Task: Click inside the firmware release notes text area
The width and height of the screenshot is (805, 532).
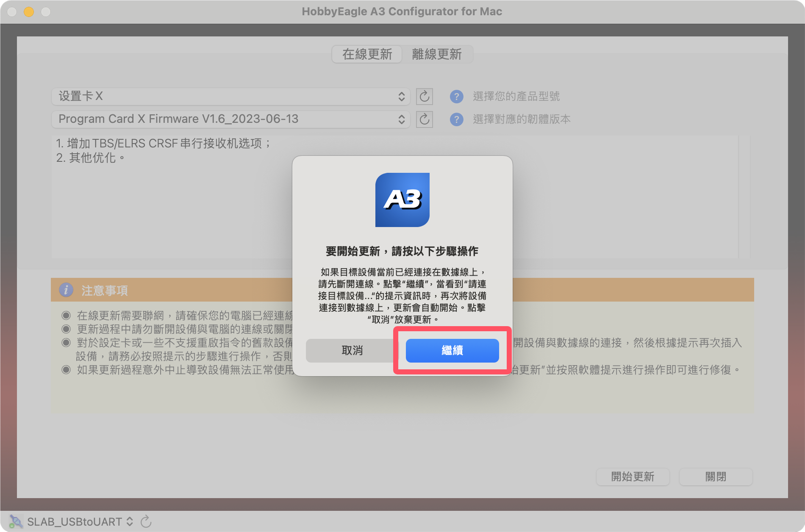Action: pyautogui.click(x=169, y=212)
